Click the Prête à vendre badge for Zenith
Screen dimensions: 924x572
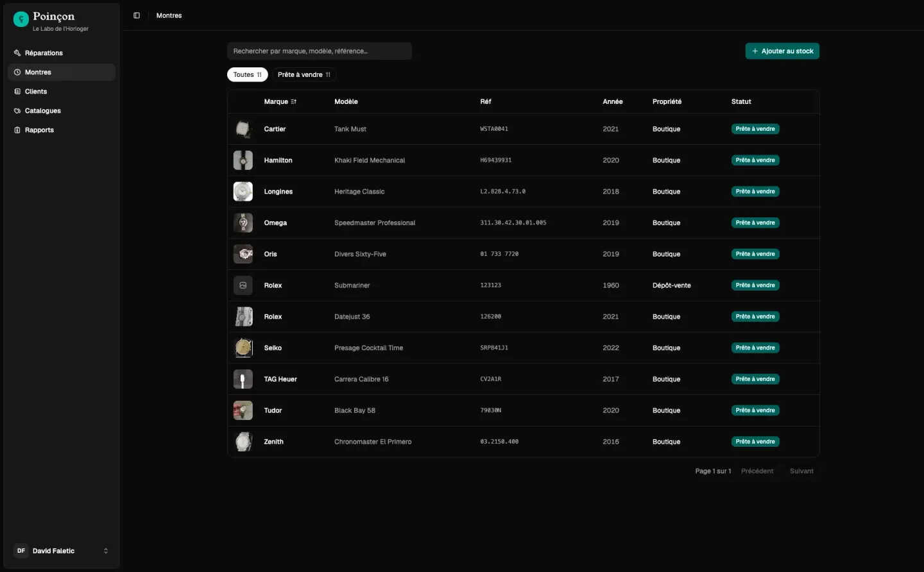pyautogui.click(x=755, y=442)
